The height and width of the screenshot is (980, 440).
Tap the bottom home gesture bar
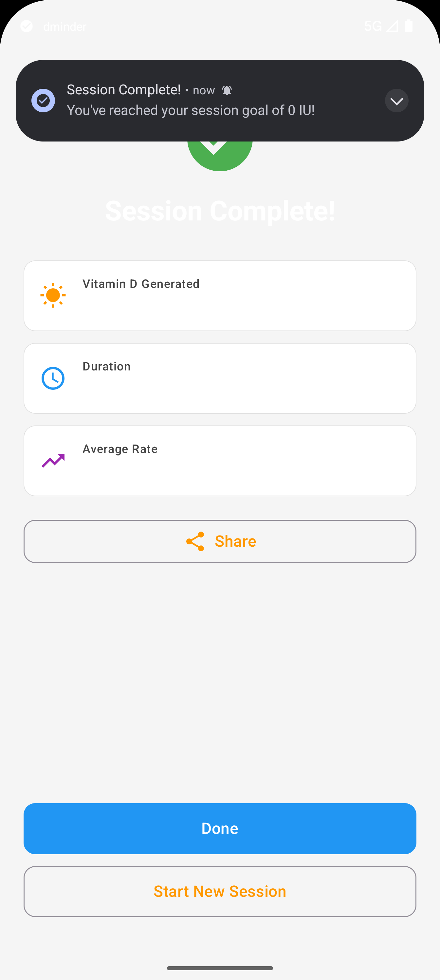pos(220,968)
